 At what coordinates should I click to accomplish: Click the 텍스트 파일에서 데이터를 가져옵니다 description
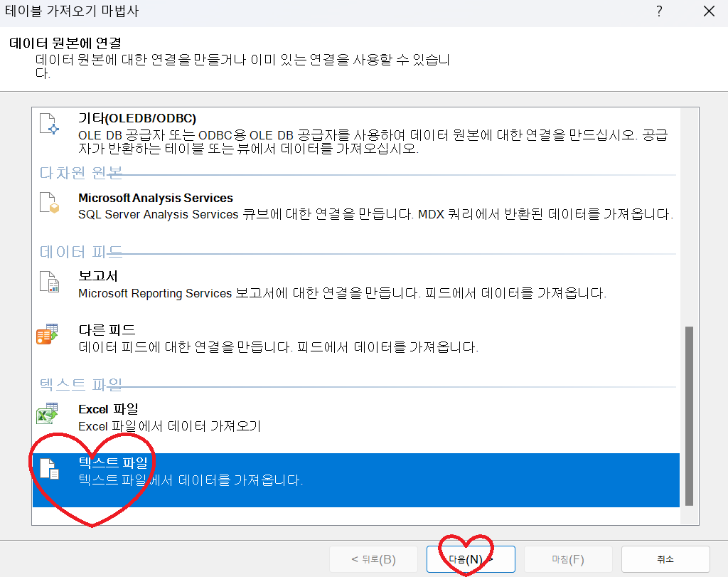click(191, 480)
